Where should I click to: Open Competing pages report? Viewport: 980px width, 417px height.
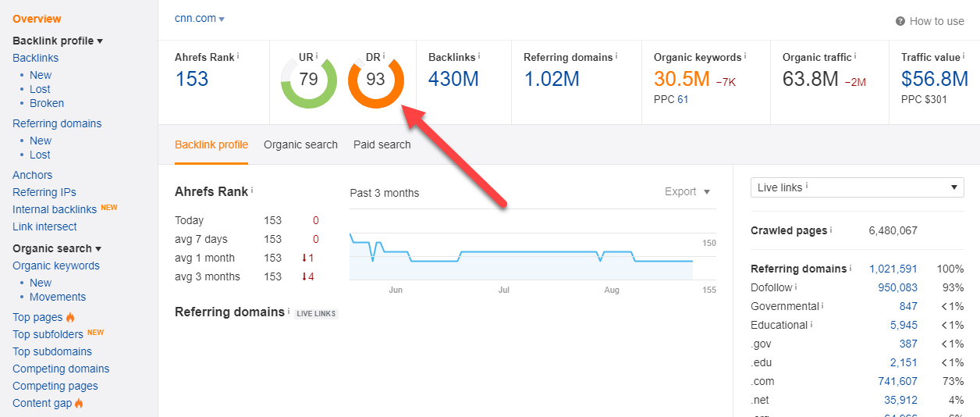point(55,386)
